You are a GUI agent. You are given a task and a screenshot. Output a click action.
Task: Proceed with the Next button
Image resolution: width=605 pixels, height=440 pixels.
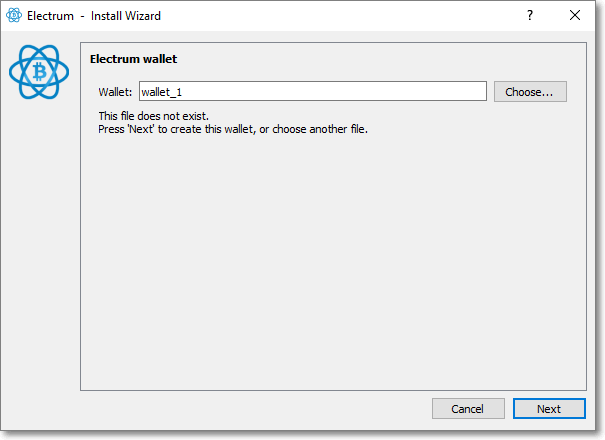click(549, 408)
